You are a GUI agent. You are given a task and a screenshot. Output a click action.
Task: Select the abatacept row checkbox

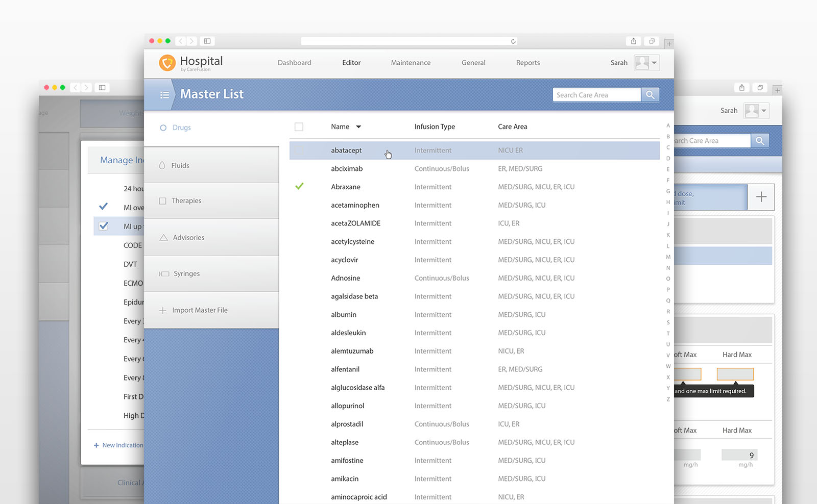[299, 150]
